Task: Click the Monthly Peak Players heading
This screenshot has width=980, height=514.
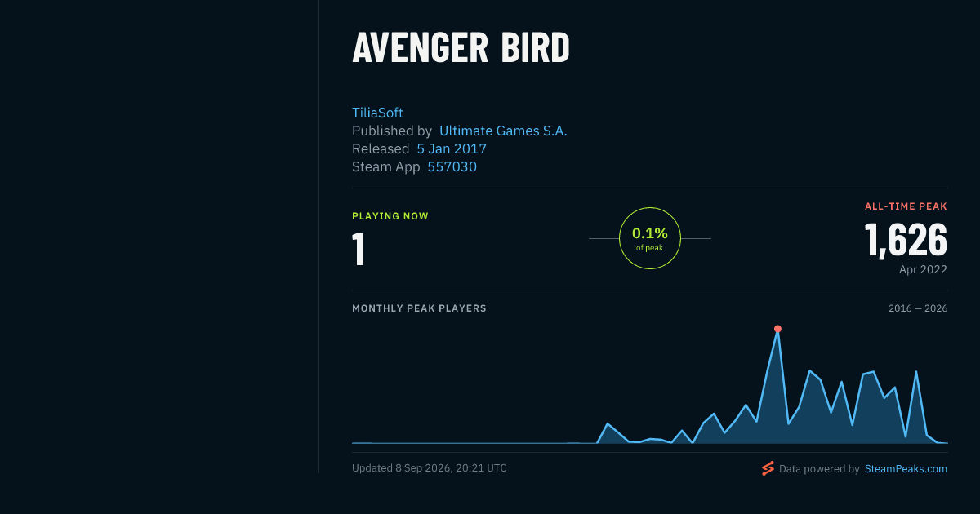Action: click(x=419, y=308)
